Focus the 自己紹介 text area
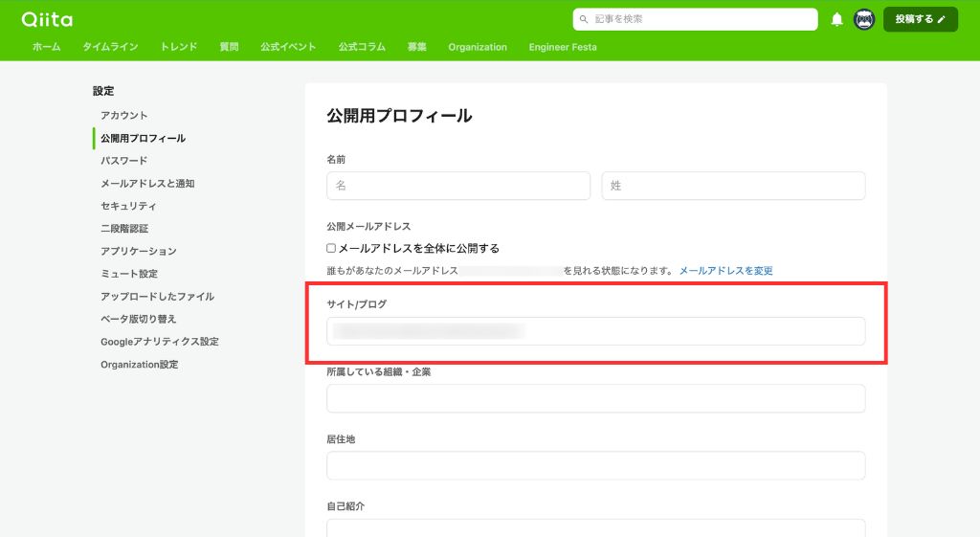 click(595, 528)
